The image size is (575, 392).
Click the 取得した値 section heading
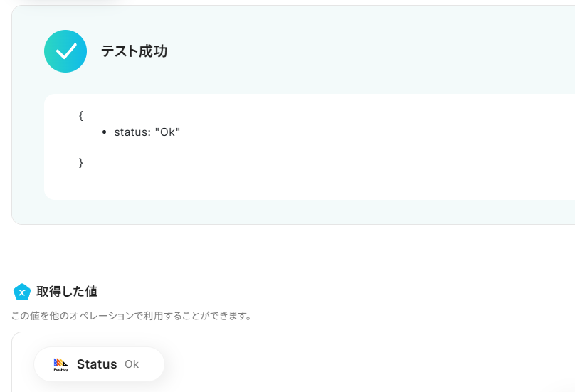67,291
